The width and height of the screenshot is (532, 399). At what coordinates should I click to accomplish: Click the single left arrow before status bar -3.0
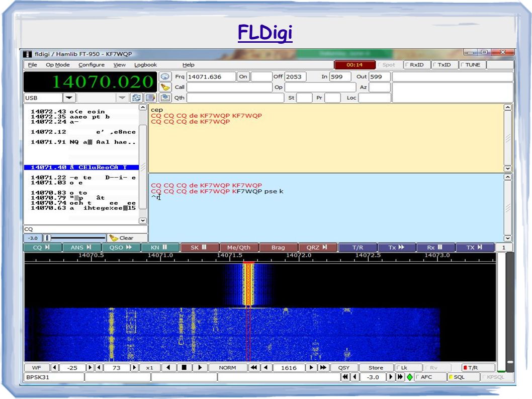pos(355,377)
